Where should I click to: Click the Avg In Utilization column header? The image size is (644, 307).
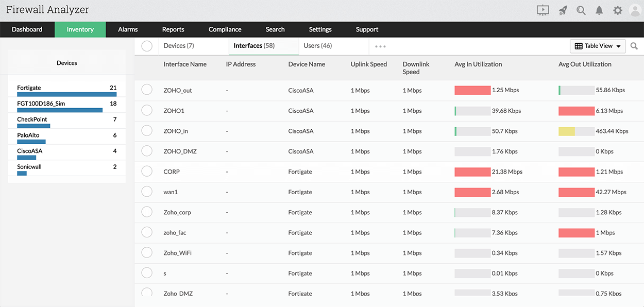pos(478,64)
